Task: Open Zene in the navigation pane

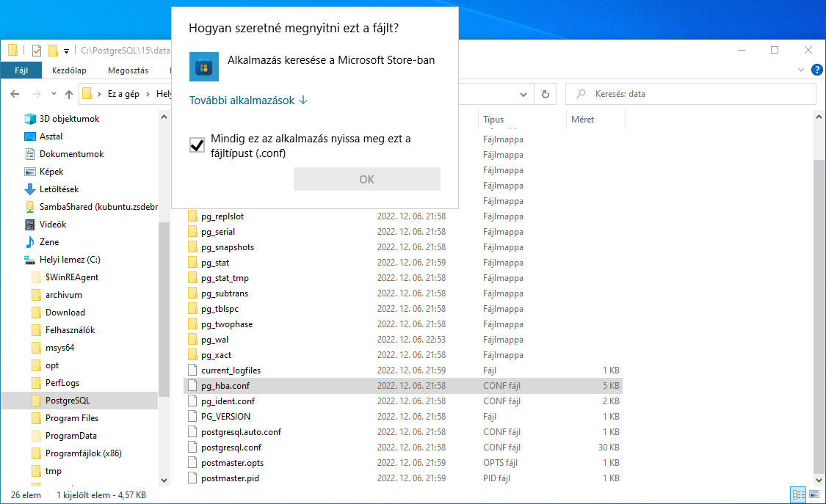Action: pyautogui.click(x=49, y=242)
